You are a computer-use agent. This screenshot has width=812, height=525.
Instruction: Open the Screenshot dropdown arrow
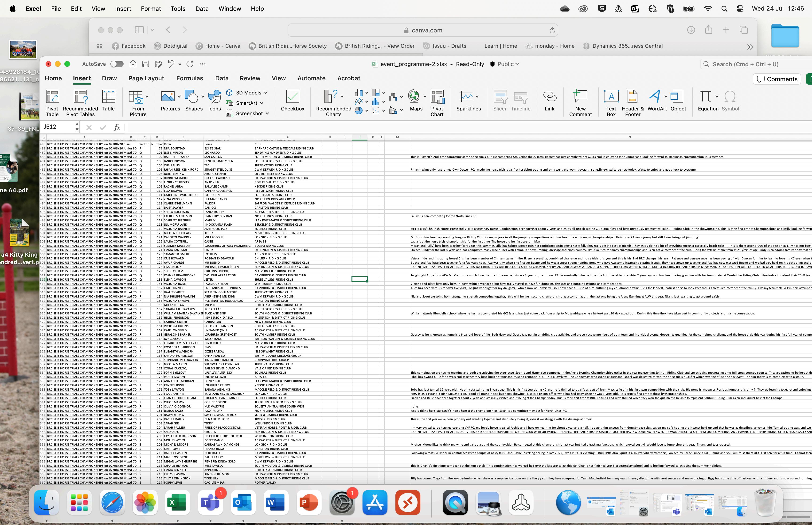coord(267,114)
